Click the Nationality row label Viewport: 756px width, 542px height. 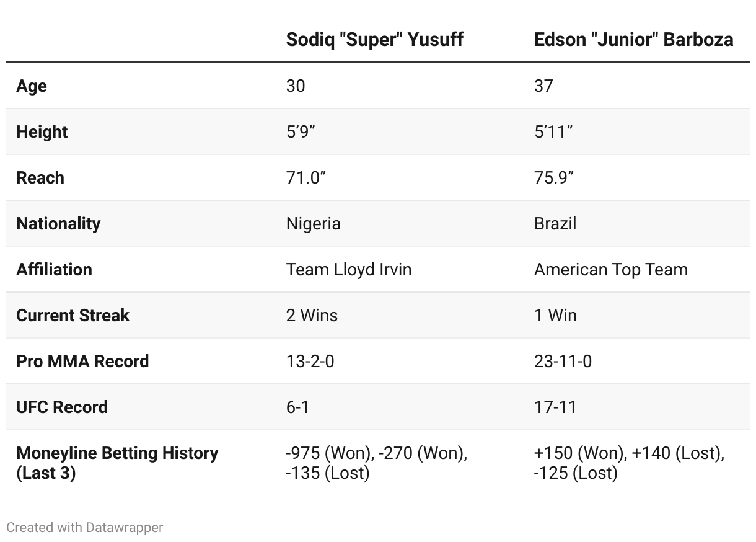click(58, 223)
